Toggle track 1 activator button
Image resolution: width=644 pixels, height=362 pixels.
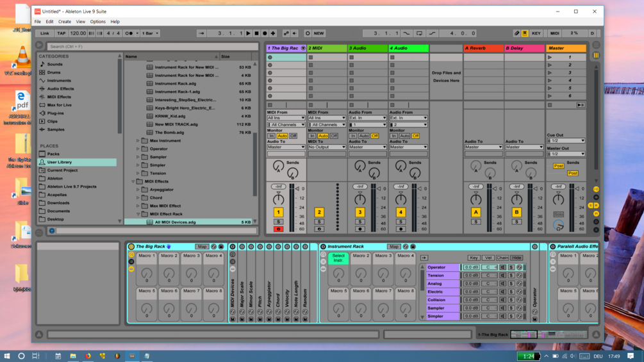click(x=278, y=212)
